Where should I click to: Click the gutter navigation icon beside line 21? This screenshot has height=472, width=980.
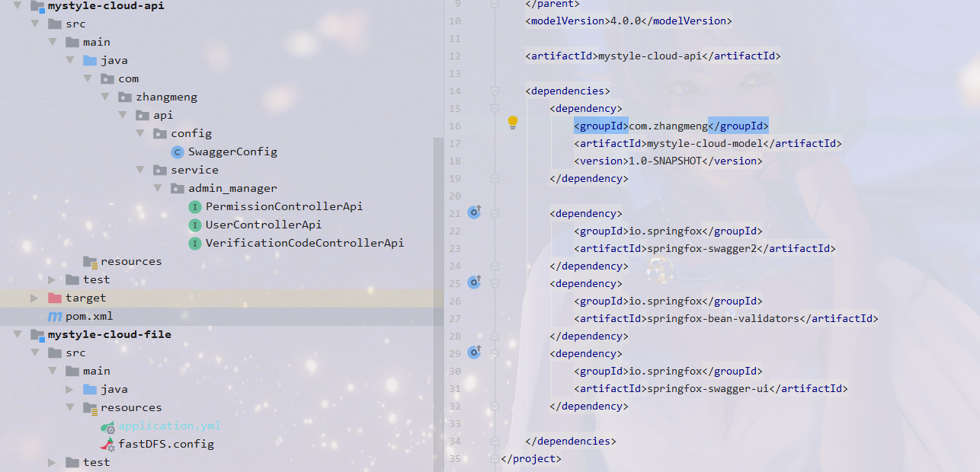(x=475, y=212)
